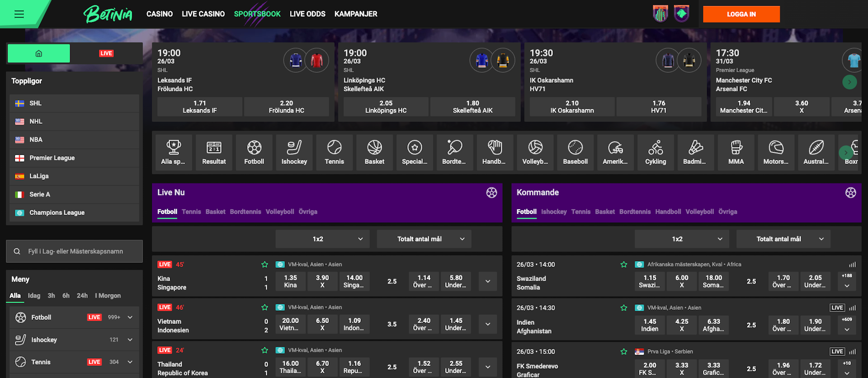Filter menu by the 24h tab

coord(82,296)
